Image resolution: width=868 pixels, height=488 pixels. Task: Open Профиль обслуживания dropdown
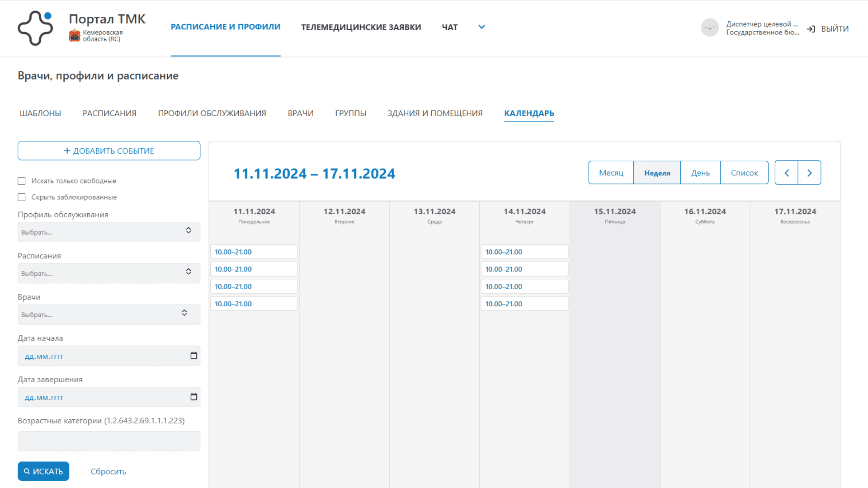108,232
